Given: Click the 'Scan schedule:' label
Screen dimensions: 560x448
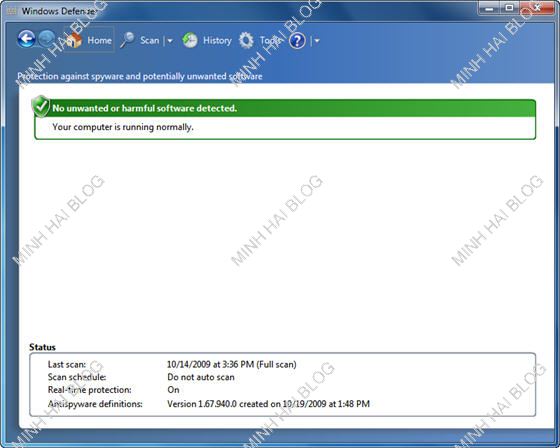Looking at the screenshot, I should click(x=77, y=377).
